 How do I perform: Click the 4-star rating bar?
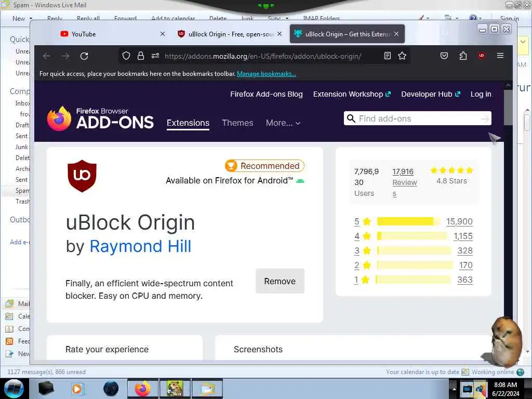click(x=412, y=236)
